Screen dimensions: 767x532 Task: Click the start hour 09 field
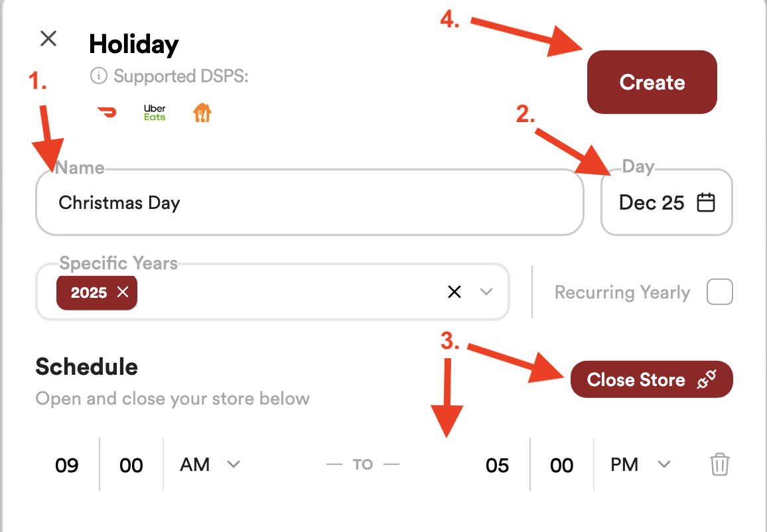[x=67, y=465]
